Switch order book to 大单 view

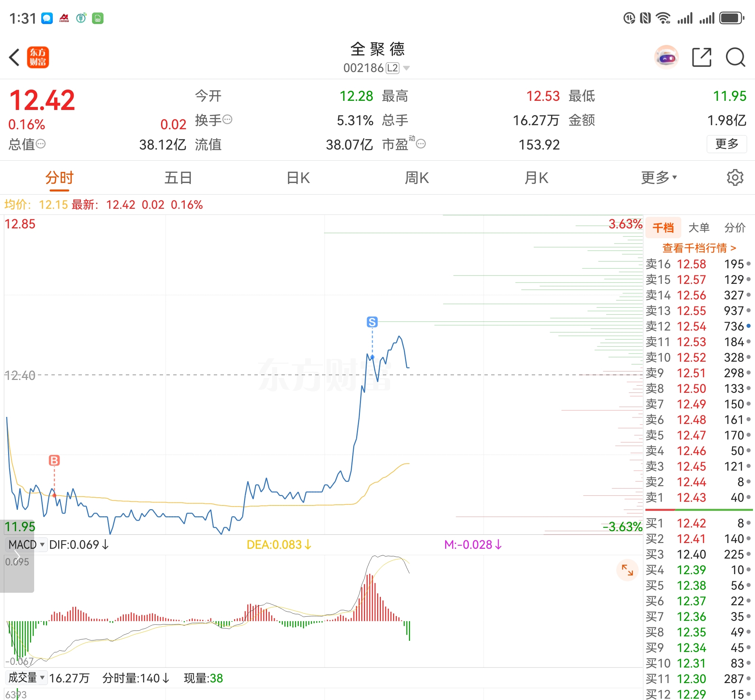(x=699, y=228)
